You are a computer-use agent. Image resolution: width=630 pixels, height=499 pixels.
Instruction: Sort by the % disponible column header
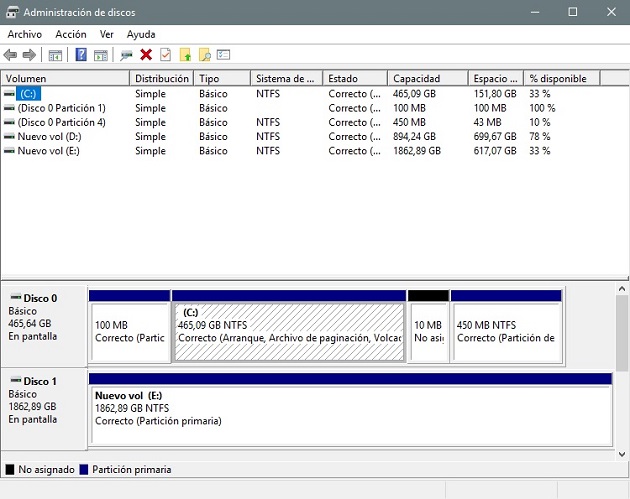pyautogui.click(x=562, y=78)
